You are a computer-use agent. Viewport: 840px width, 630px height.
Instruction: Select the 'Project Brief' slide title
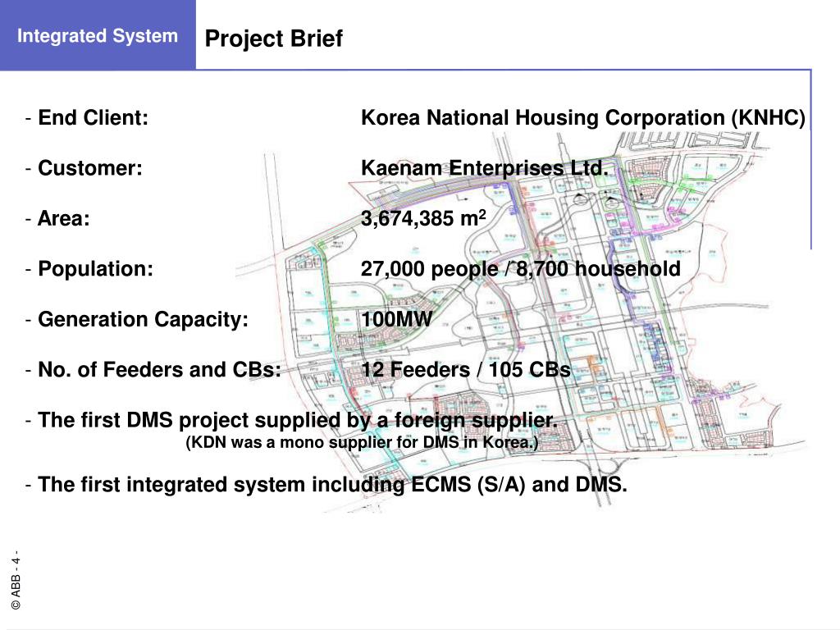tap(273, 39)
